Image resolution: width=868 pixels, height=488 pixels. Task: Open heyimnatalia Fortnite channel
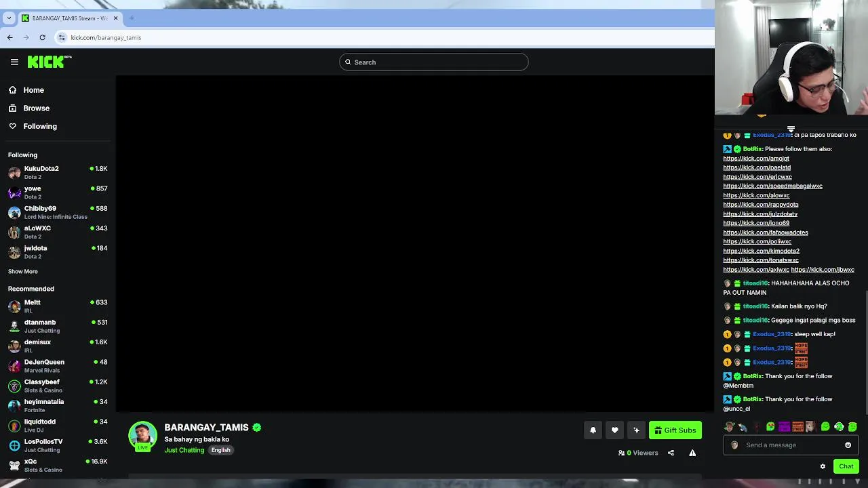coord(58,405)
